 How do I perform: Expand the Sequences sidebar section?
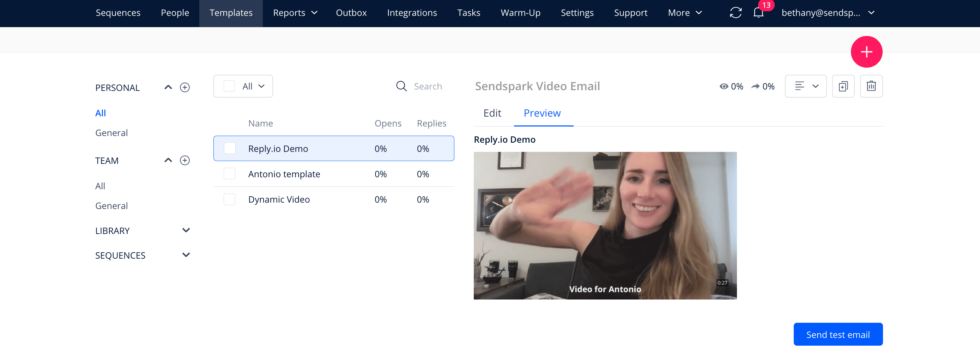point(186,255)
